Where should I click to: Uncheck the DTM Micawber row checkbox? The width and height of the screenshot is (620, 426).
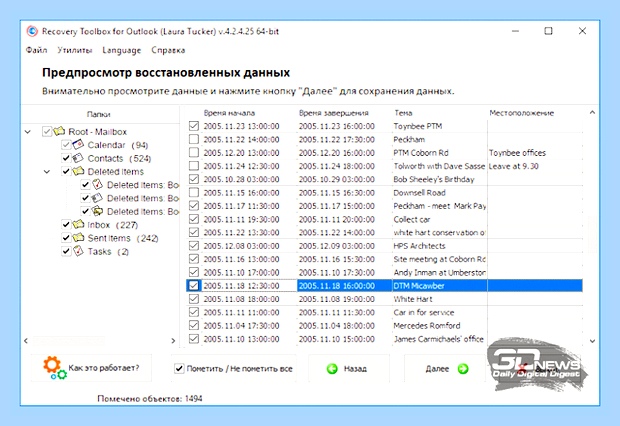[x=194, y=285]
